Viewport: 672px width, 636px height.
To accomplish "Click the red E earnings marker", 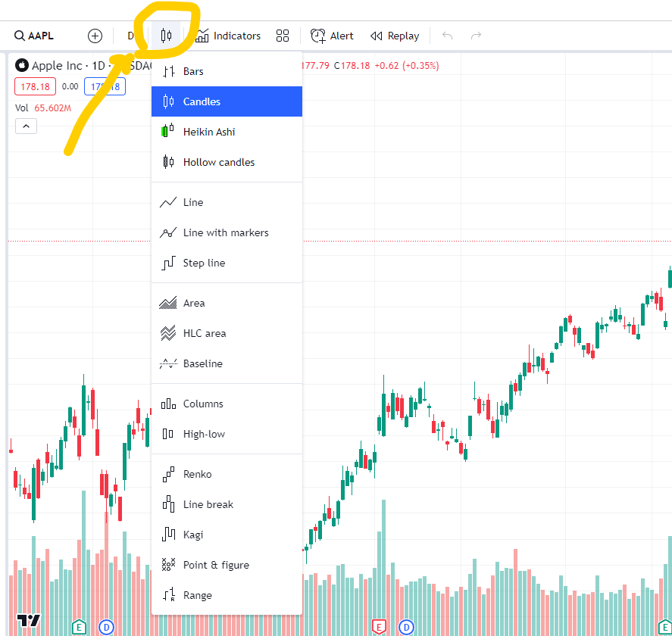I will 379,628.
